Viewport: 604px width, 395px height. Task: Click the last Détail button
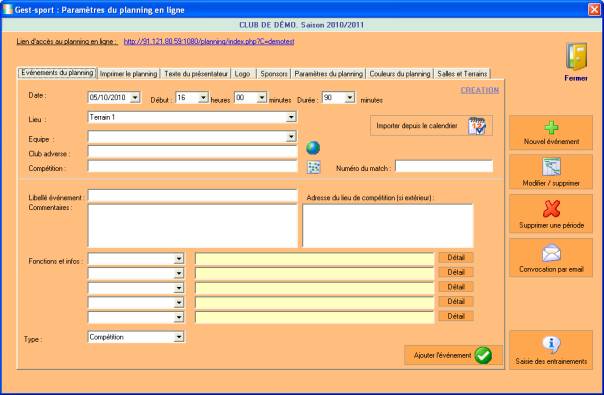click(x=456, y=316)
